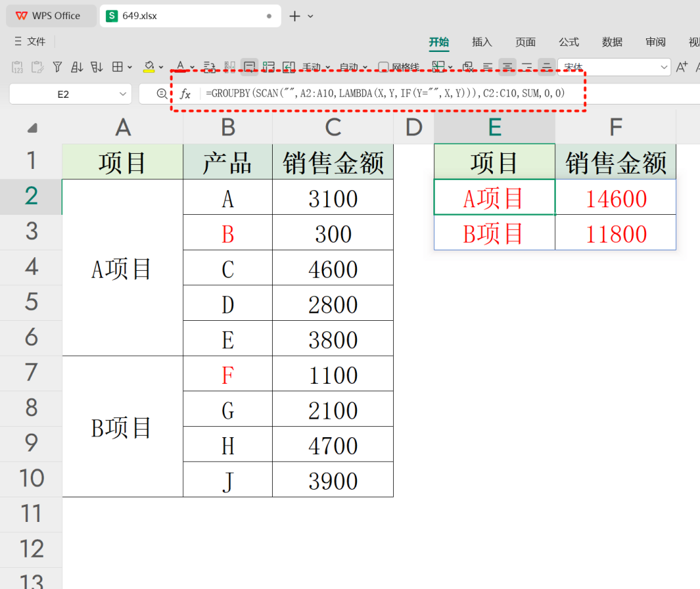The image size is (700, 589).
Task: Apply yellow fill color bucket
Action: [149, 67]
